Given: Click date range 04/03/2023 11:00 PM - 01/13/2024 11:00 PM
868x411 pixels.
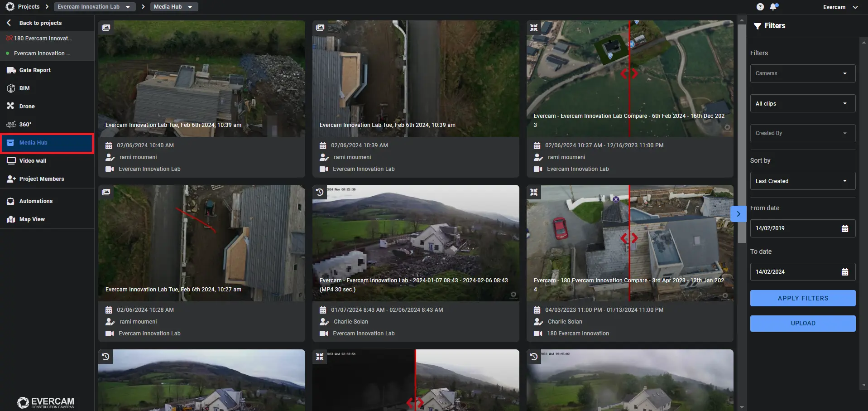Looking at the screenshot, I should [604, 310].
